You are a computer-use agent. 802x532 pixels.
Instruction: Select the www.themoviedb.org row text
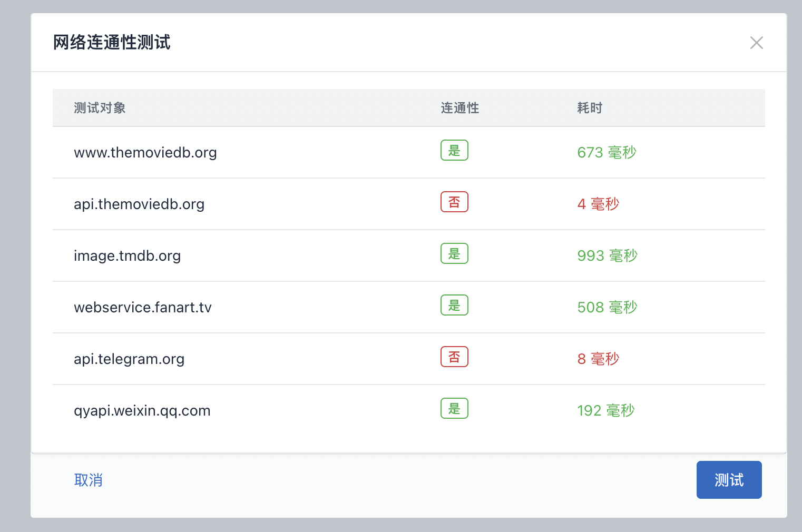pos(145,152)
